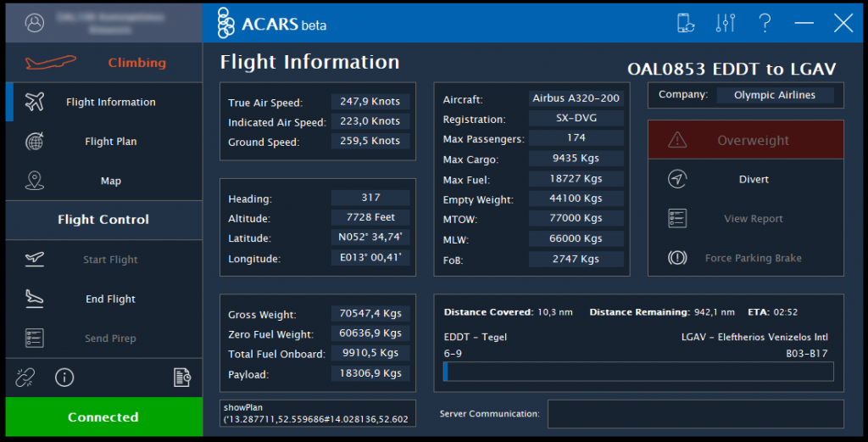
Task: Click the Force Parking Brake button
Action: [746, 258]
